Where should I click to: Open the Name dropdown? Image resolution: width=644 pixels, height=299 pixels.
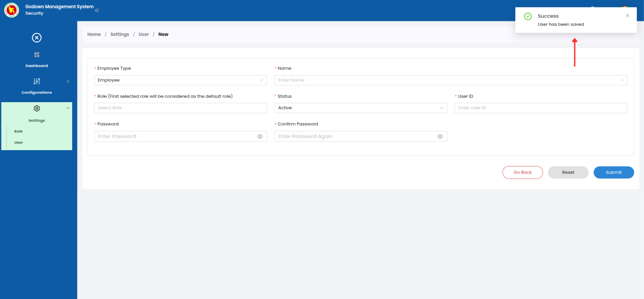(x=450, y=80)
